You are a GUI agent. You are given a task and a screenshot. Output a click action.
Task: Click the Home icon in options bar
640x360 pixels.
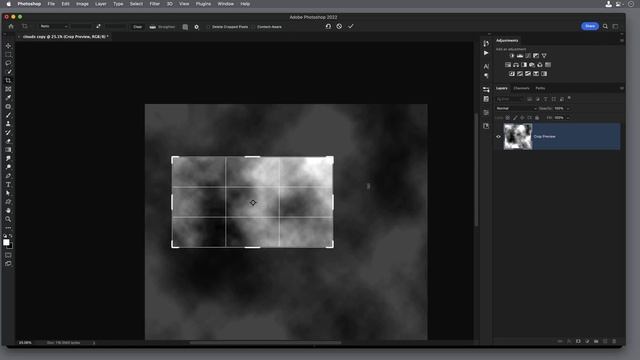(x=11, y=27)
